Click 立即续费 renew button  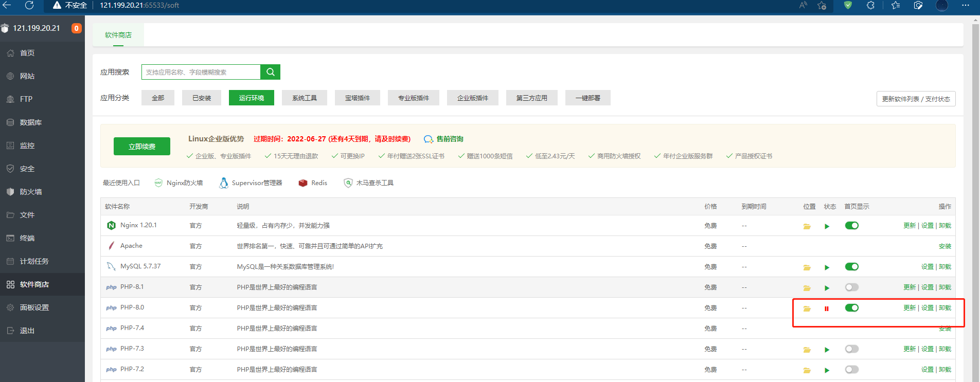pos(142,147)
